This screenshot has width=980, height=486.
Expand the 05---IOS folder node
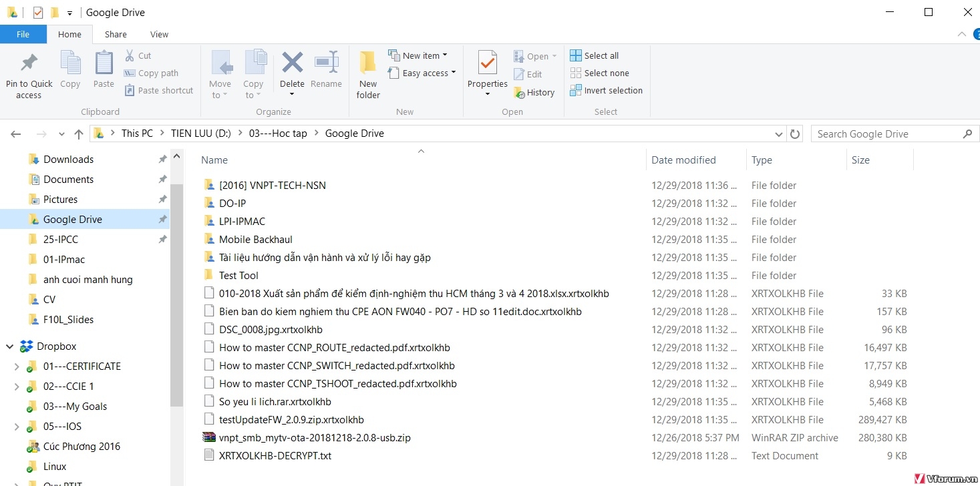pos(16,426)
